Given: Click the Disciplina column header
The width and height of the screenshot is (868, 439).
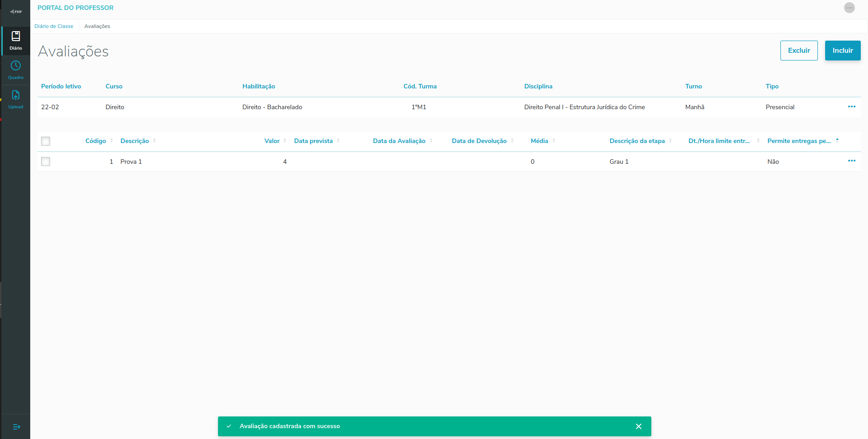Looking at the screenshot, I should click(x=538, y=86).
